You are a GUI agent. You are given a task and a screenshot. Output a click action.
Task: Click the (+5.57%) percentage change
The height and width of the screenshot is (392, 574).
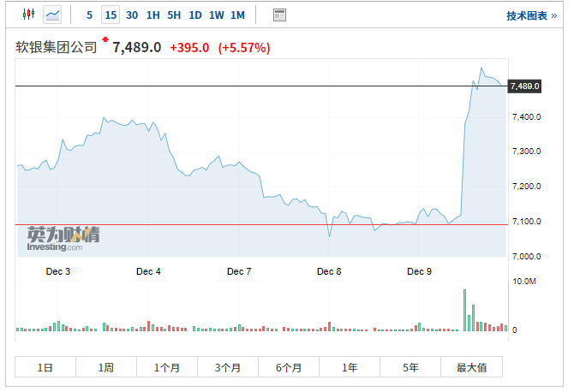tap(244, 48)
